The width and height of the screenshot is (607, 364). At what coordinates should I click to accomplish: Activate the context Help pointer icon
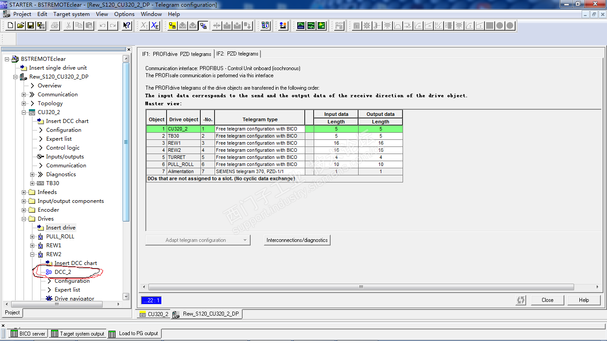click(127, 26)
